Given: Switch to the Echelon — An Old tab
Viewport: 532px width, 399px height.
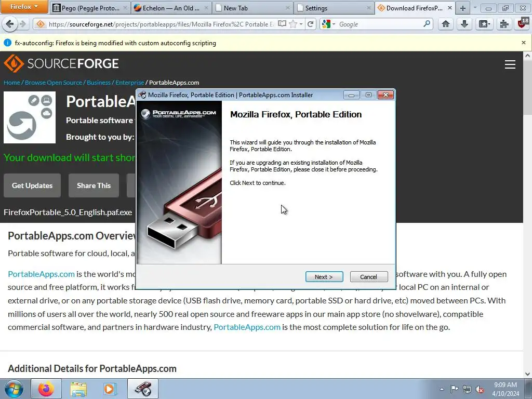Looking at the screenshot, I should 171,8.
